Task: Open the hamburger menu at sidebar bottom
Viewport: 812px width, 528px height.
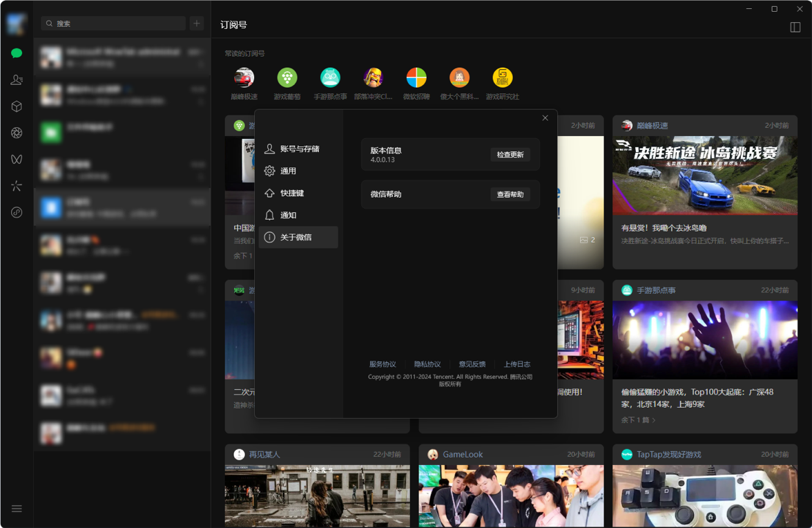Action: 17,509
